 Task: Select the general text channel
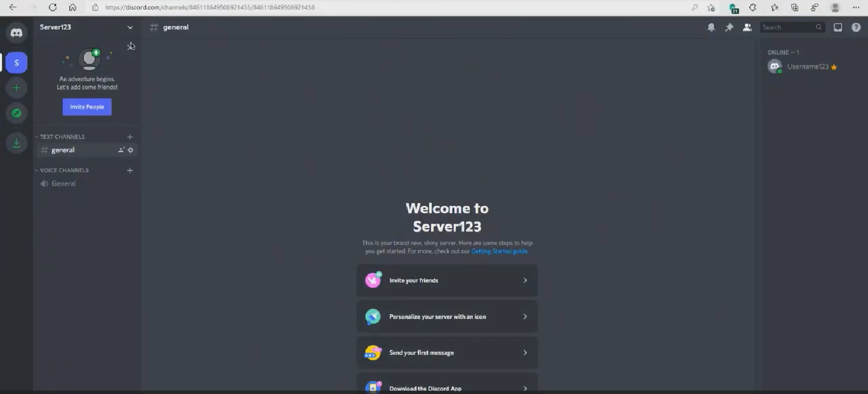(x=63, y=150)
